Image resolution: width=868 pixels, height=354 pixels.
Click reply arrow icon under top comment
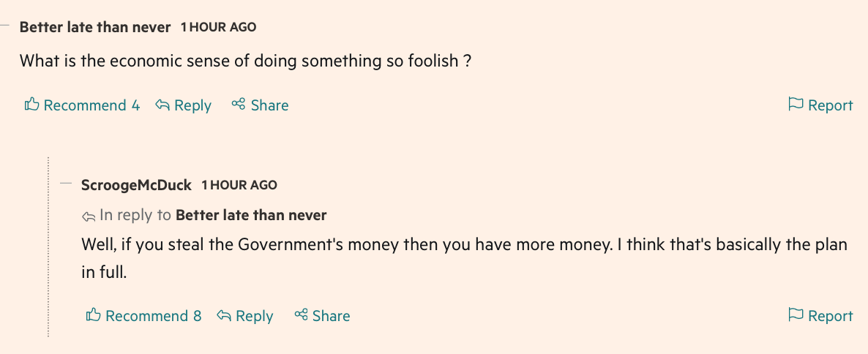point(162,105)
